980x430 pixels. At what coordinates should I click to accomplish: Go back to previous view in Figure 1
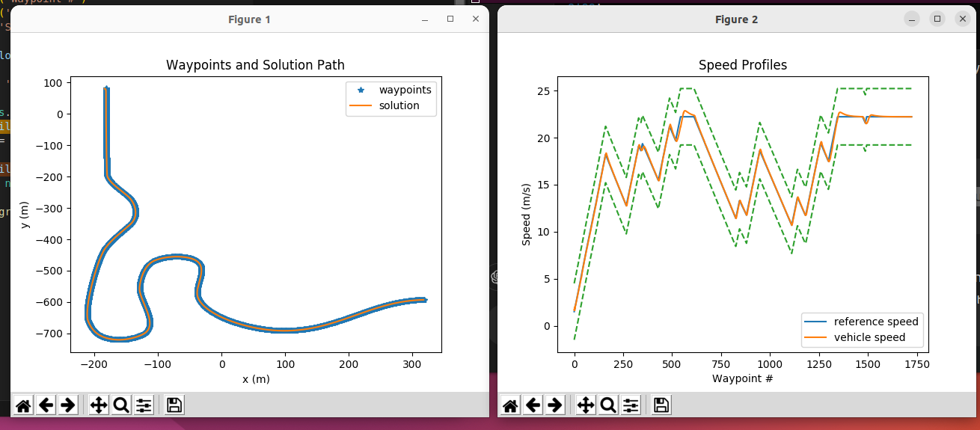[46, 405]
